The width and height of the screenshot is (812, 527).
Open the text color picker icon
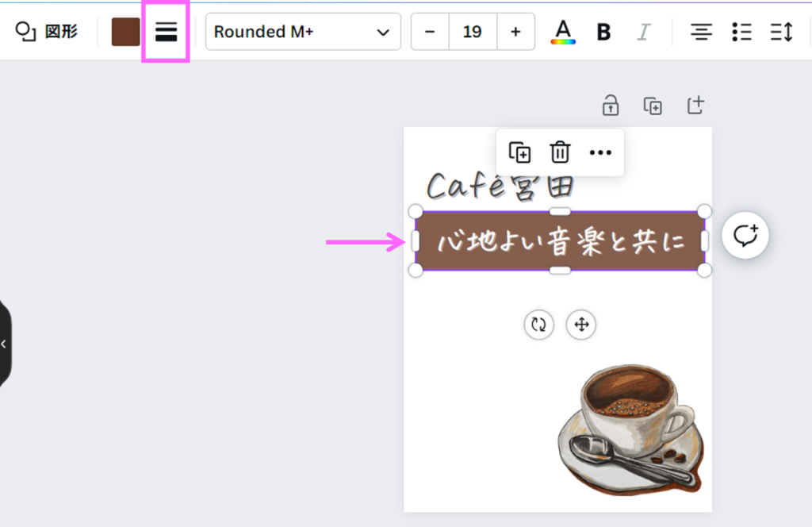(563, 32)
